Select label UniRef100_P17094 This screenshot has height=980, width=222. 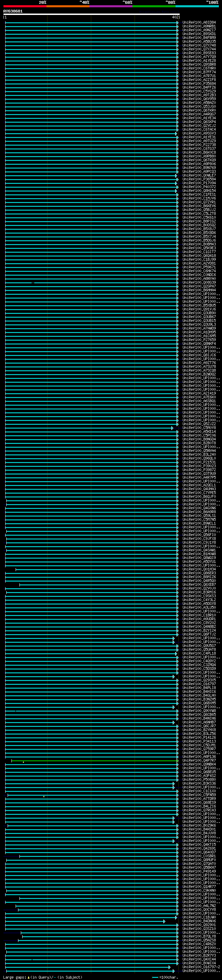click(x=199, y=183)
